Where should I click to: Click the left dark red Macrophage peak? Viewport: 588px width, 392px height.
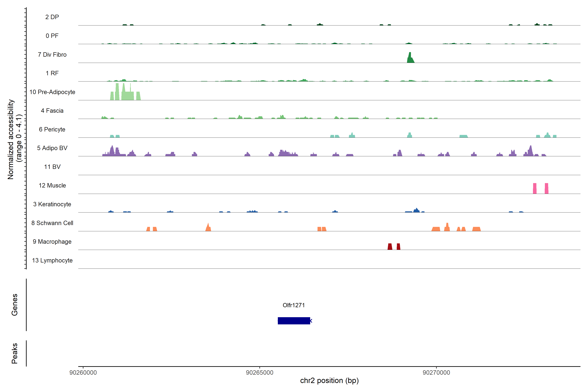[x=390, y=246]
